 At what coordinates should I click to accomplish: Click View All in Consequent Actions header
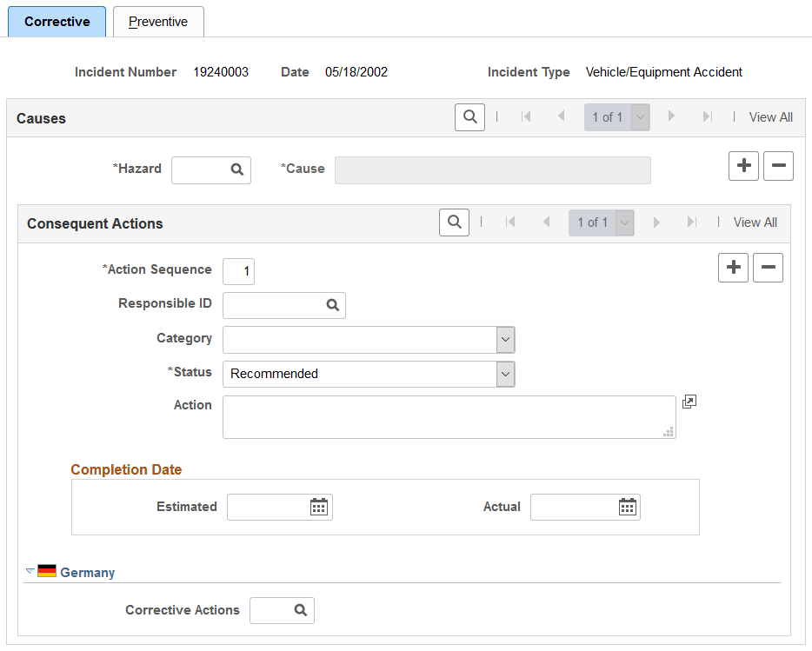[755, 223]
